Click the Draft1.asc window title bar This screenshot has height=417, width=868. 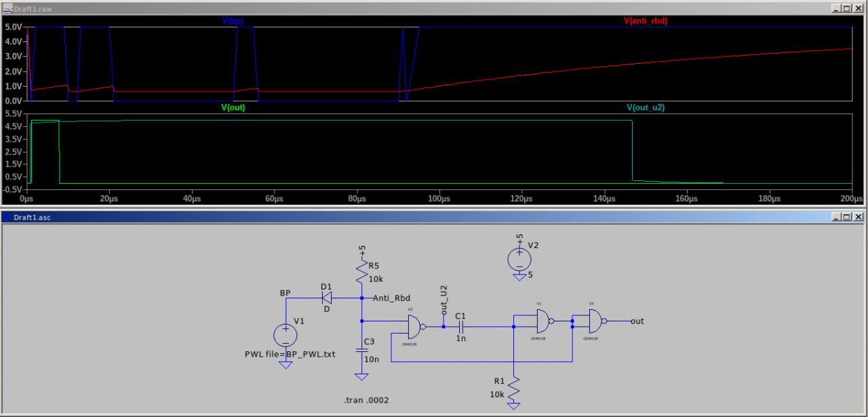point(434,217)
